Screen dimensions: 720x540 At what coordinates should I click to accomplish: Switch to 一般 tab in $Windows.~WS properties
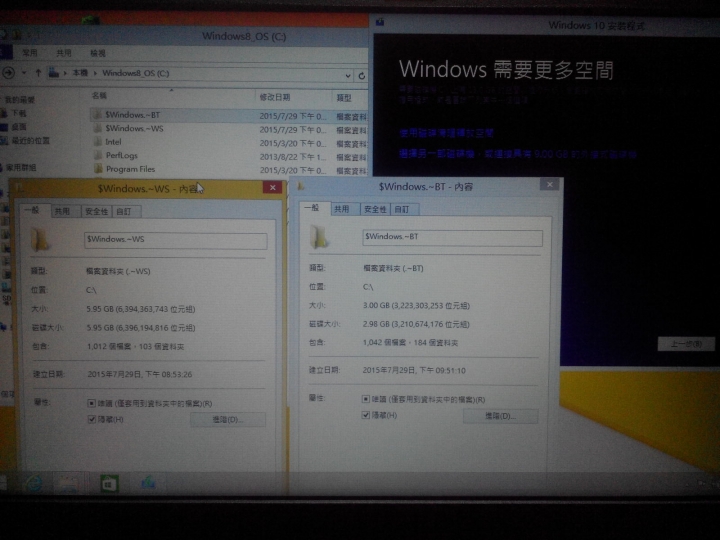point(32,210)
